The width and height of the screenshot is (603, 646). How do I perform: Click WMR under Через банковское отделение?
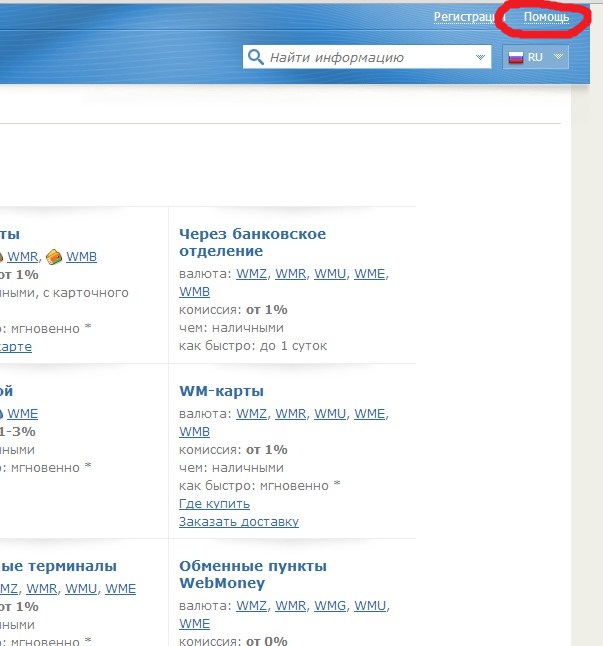tap(290, 274)
